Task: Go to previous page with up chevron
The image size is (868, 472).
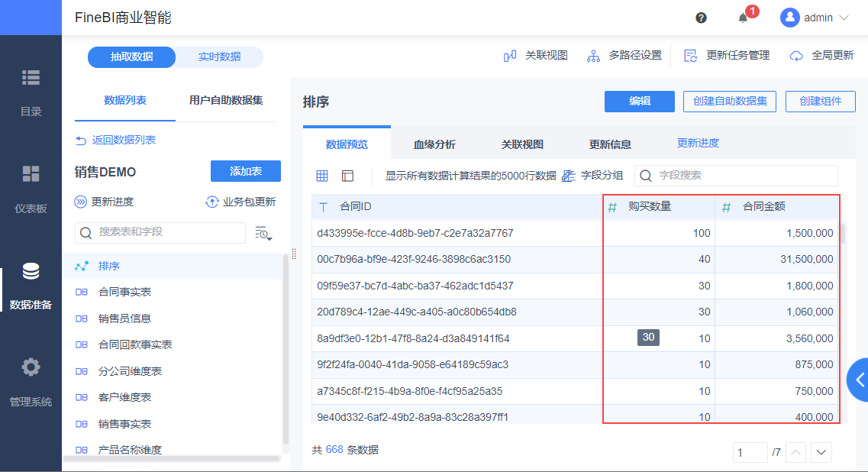Action: [795, 453]
